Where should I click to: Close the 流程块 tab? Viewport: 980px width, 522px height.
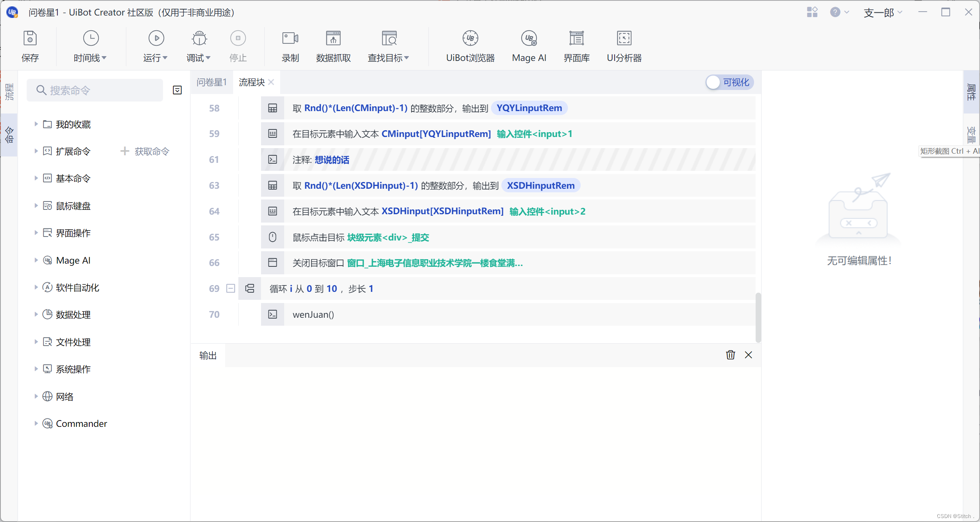click(x=271, y=82)
